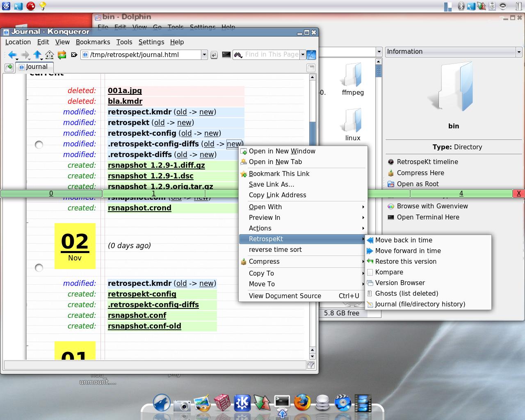The width and height of the screenshot is (525, 420).
Task: Click the green segment labeled 4 on the desktop bar
Action: [461, 194]
